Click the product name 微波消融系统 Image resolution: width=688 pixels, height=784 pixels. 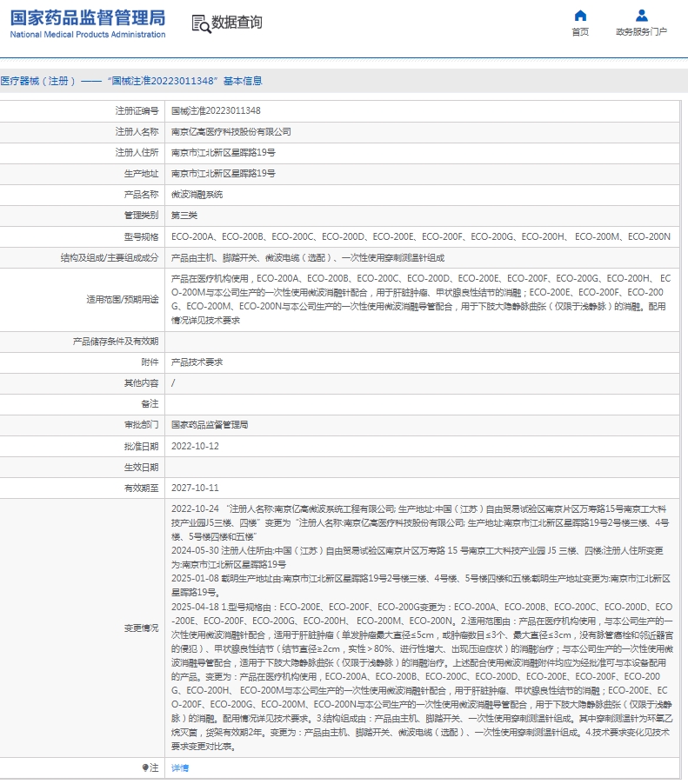coord(197,195)
